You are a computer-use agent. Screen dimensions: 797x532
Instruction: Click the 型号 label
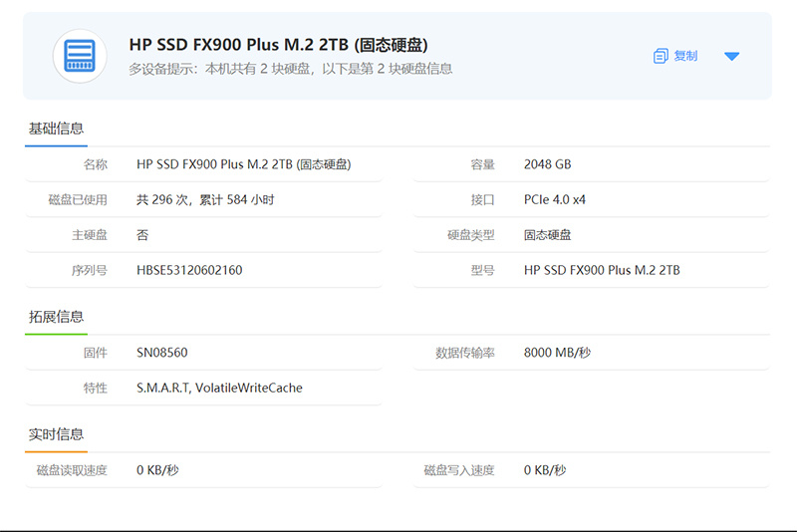[x=483, y=270]
